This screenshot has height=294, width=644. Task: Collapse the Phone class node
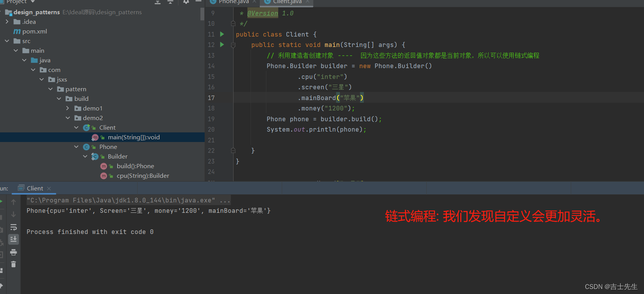click(x=76, y=147)
